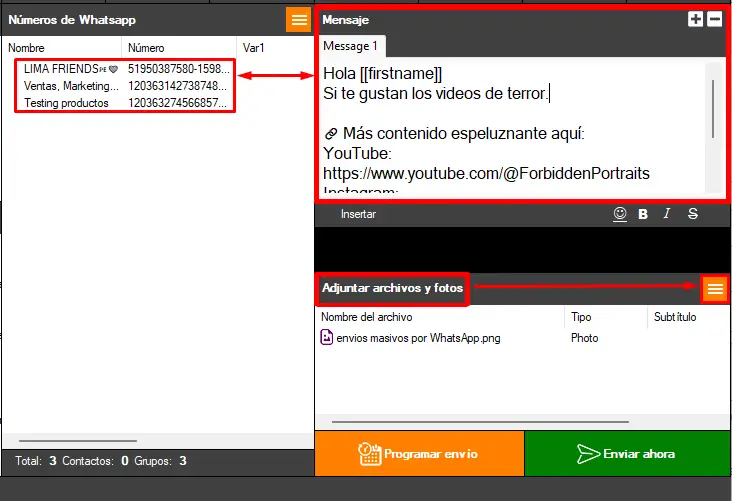Click the Programar envío button
Viewport: 732px width, 501px height.
pyautogui.click(x=418, y=454)
